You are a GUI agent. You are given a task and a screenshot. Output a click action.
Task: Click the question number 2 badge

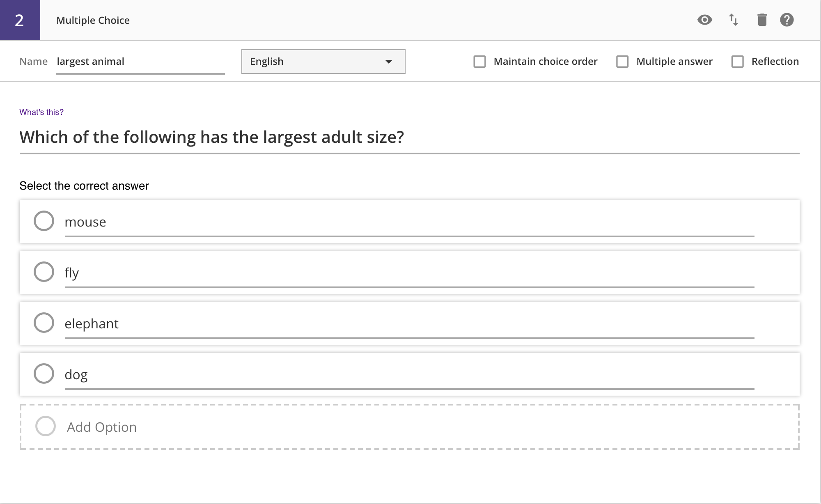[20, 20]
